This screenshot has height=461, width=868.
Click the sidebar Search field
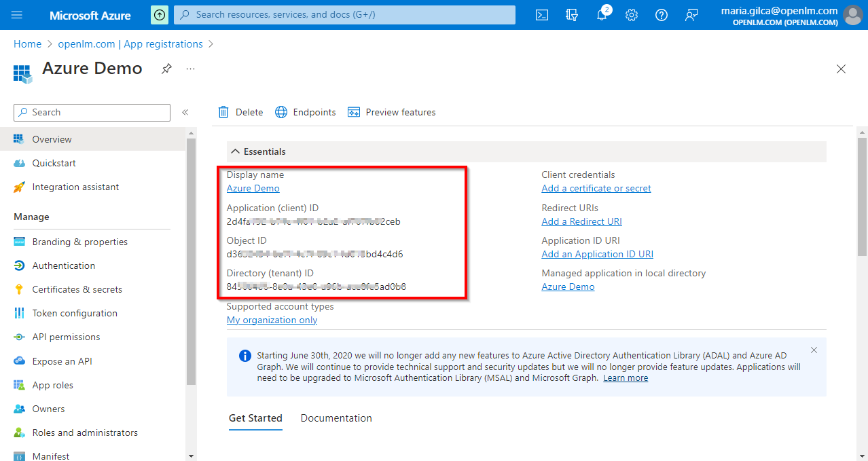coord(92,113)
